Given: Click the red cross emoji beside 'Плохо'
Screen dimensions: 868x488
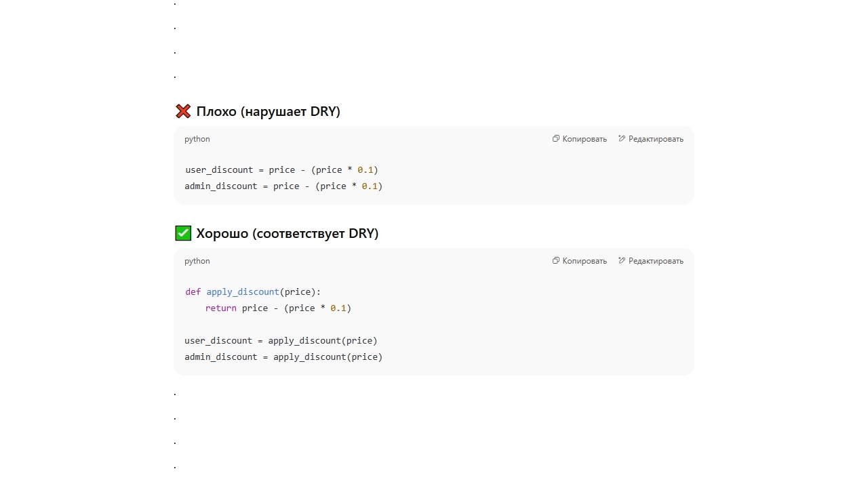Looking at the screenshot, I should pyautogui.click(x=182, y=111).
